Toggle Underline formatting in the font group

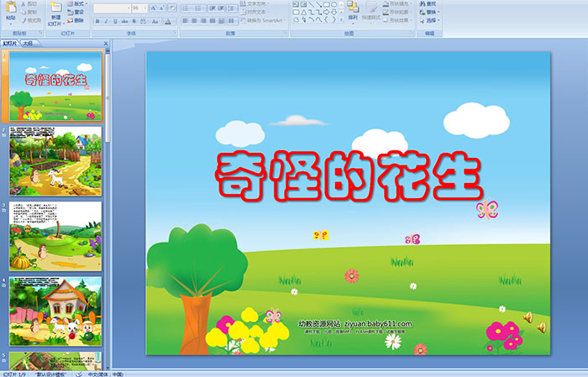pyautogui.click(x=117, y=21)
